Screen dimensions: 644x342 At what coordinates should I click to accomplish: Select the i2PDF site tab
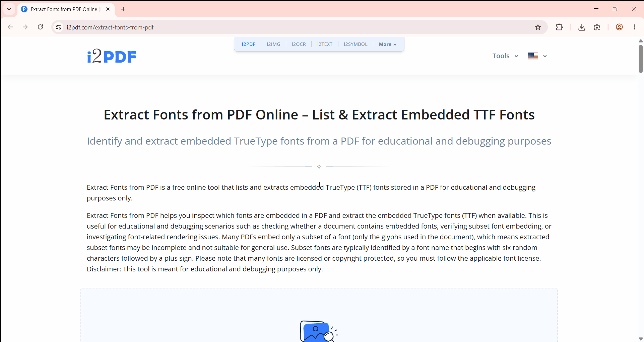click(249, 44)
